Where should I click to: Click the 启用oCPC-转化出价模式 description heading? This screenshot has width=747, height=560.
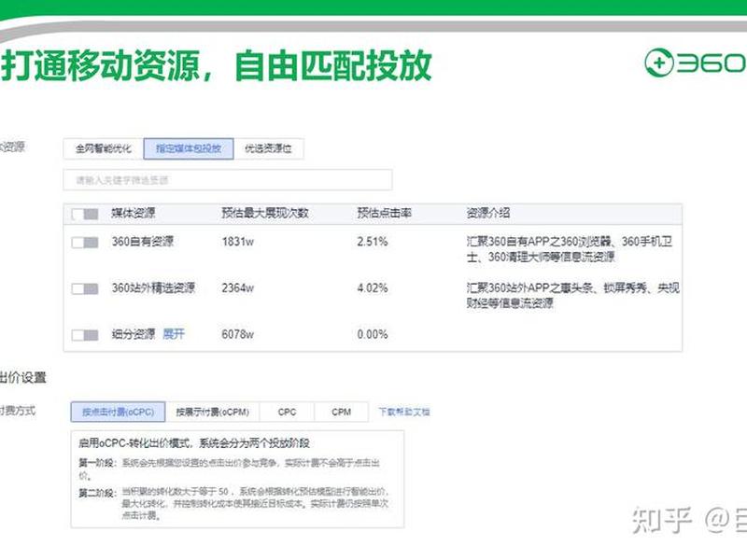coord(194,443)
